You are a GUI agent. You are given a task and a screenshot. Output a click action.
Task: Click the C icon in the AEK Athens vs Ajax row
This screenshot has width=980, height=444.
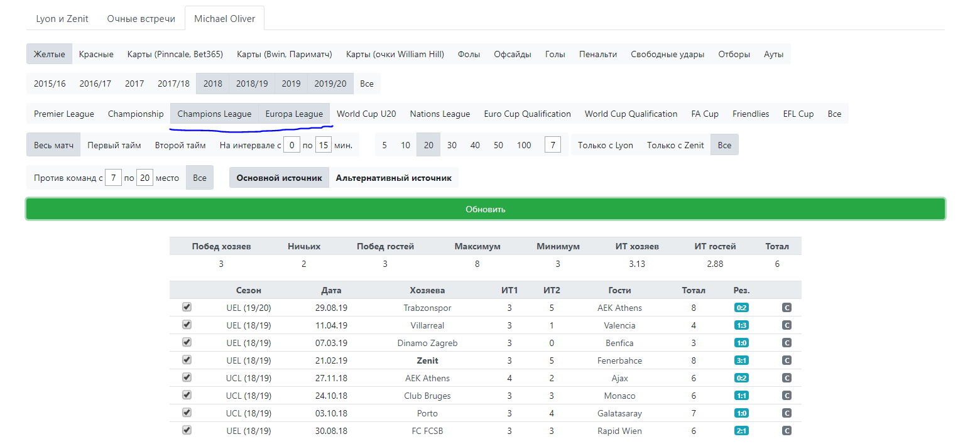coord(787,378)
